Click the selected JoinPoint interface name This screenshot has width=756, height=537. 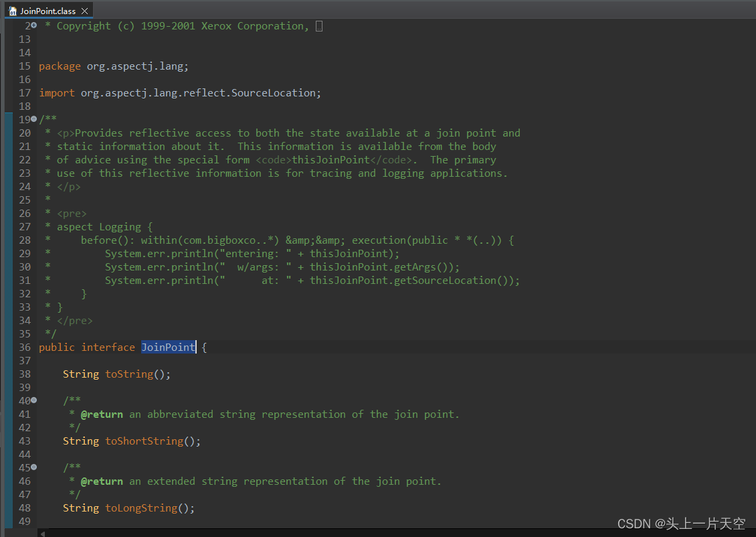(169, 347)
